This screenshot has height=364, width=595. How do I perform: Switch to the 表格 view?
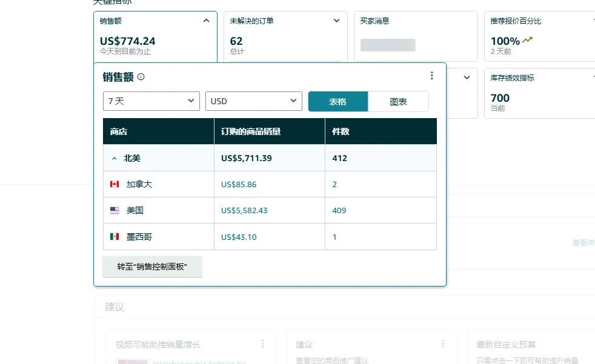pos(337,102)
